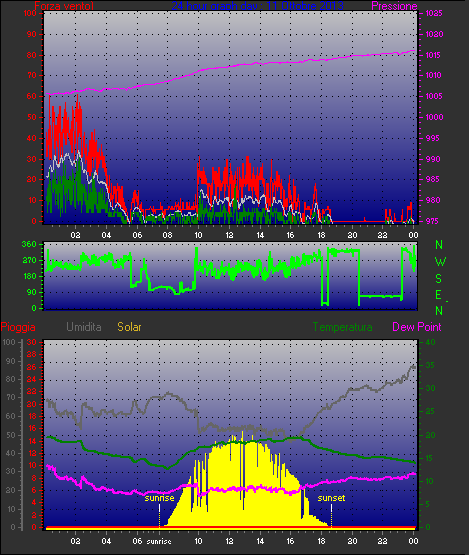
Task: Click the 'W' compass letter beside direction chart
Action: pos(440,262)
